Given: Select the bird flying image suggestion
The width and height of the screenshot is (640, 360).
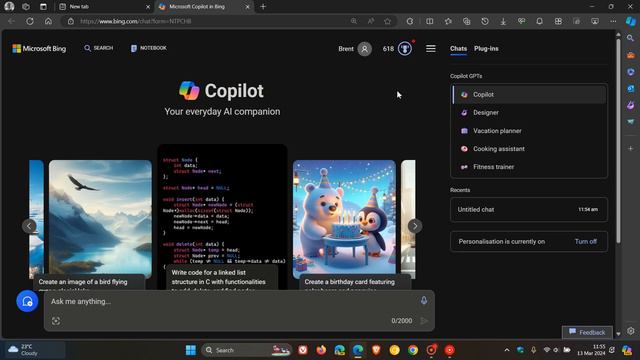Looking at the screenshot, I should [x=100, y=224].
